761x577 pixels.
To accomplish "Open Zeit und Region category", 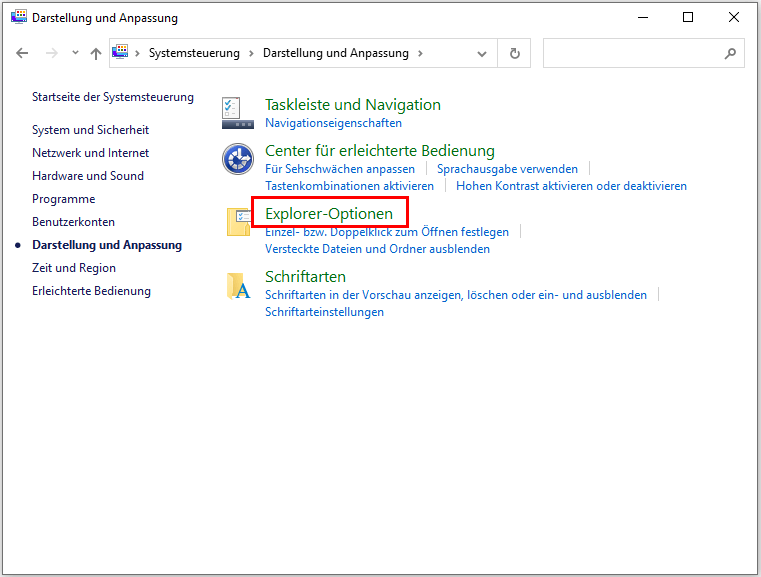I will 74,268.
